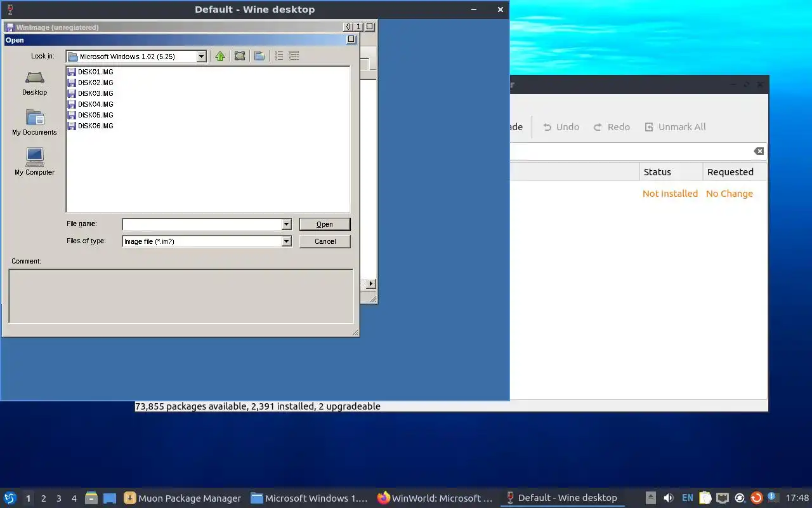
Task: Switch to workspace 3
Action: coord(59,498)
